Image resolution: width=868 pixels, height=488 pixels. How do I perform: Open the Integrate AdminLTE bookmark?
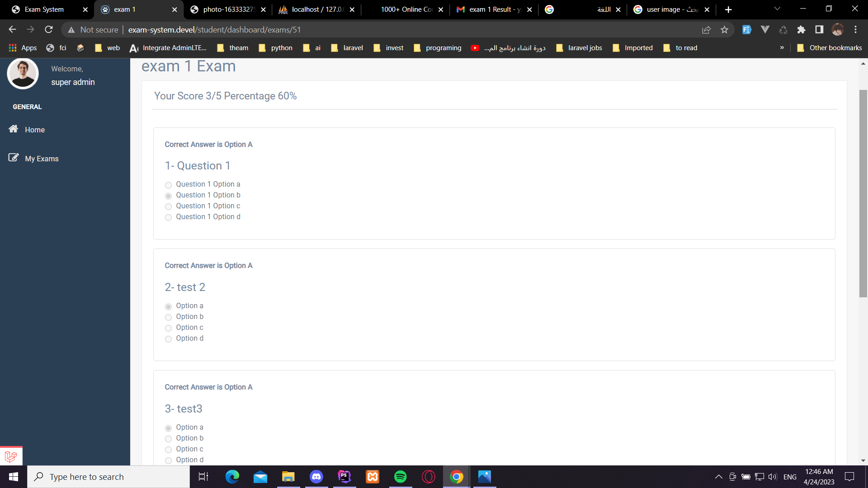tap(168, 48)
